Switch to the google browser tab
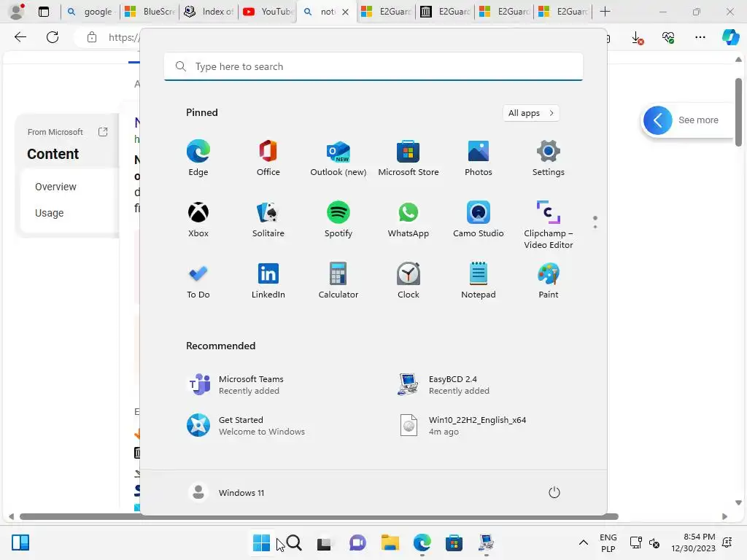The height and width of the screenshot is (560, 747). click(90, 12)
